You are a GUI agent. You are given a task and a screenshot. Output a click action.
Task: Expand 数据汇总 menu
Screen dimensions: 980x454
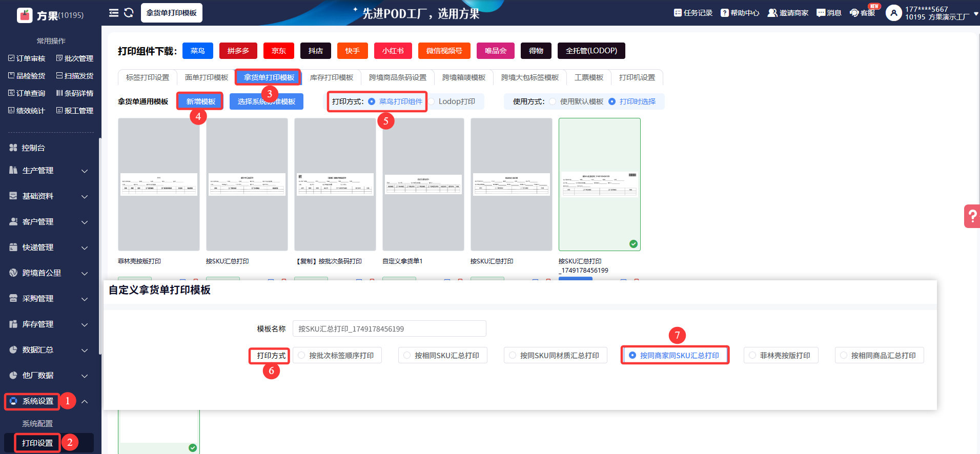[x=49, y=350]
